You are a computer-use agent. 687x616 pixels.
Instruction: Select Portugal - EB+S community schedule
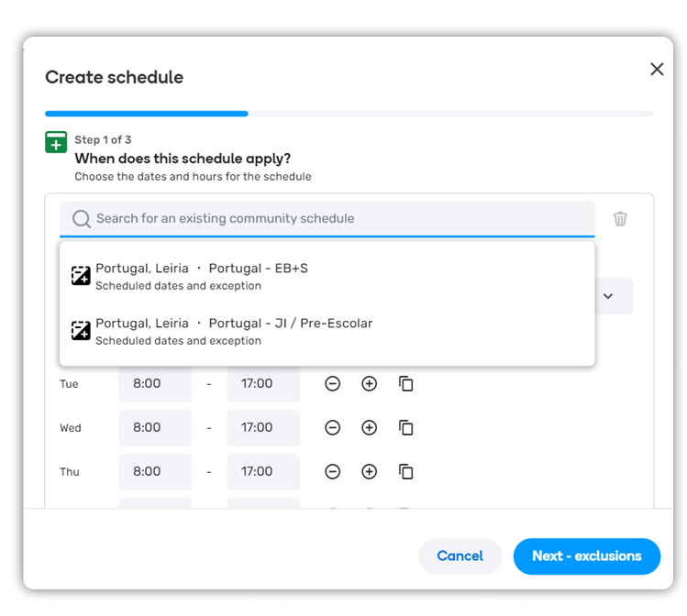coord(327,276)
